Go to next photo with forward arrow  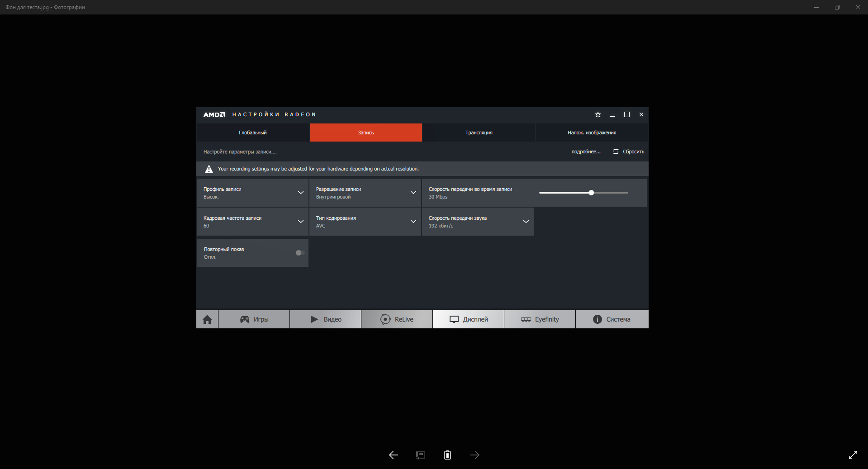(474, 455)
